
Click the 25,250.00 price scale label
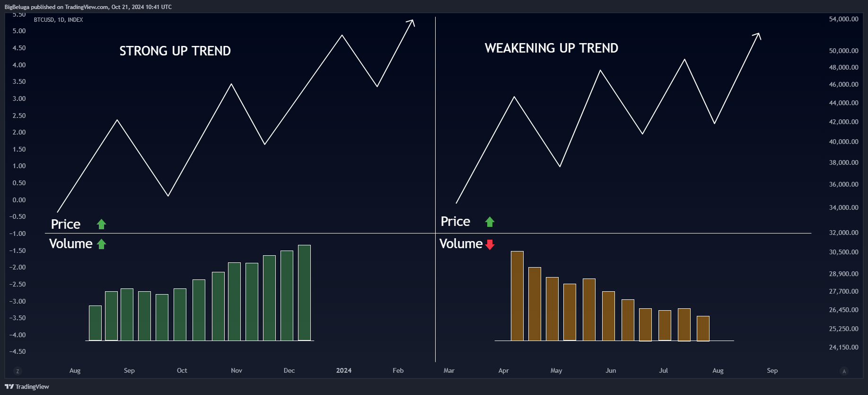tap(843, 329)
